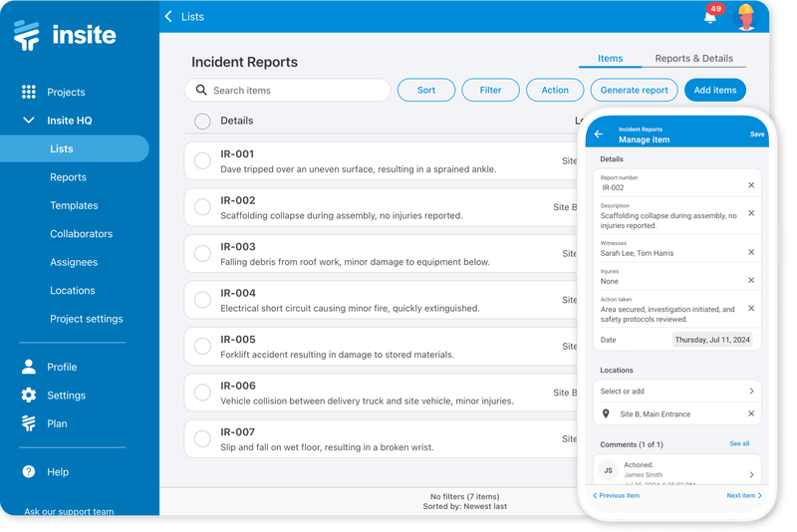Click the location pin icon
797x532 pixels.
pyautogui.click(x=606, y=413)
